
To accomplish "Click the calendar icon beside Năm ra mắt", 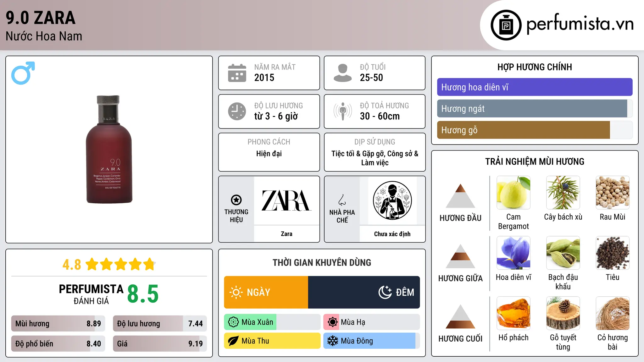I will (x=237, y=73).
